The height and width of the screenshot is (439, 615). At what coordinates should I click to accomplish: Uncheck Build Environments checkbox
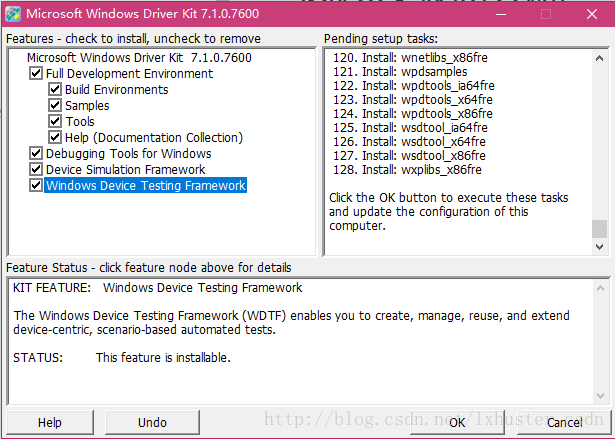coord(55,89)
